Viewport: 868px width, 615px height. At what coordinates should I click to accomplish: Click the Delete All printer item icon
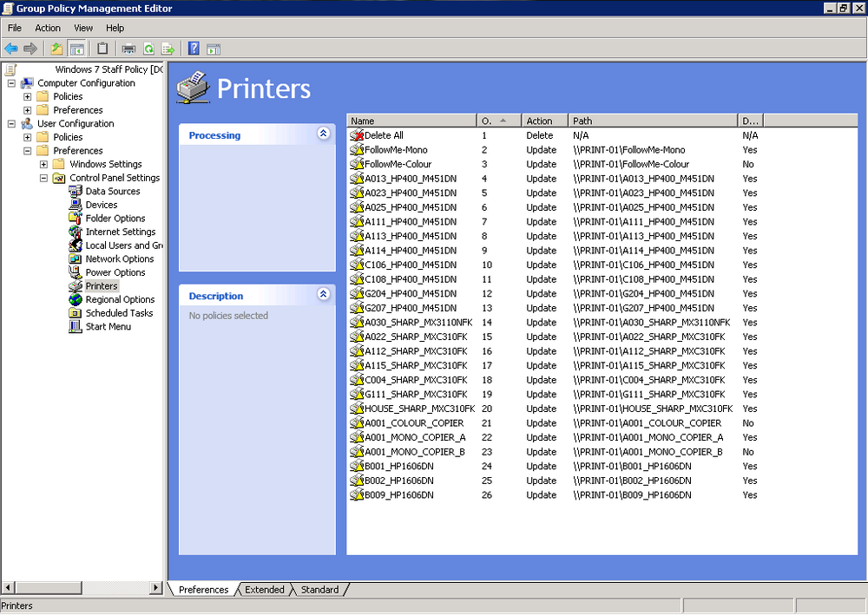click(357, 135)
